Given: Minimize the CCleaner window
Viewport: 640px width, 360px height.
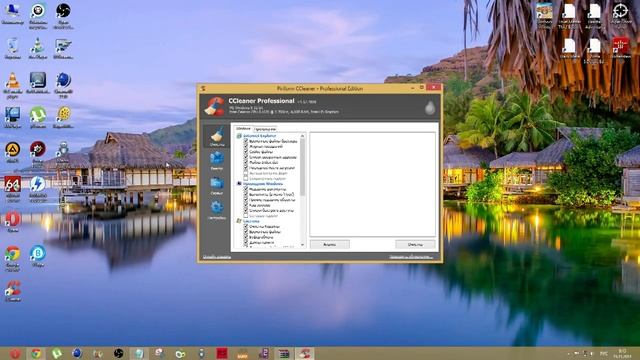Looking at the screenshot, I should click(x=413, y=88).
